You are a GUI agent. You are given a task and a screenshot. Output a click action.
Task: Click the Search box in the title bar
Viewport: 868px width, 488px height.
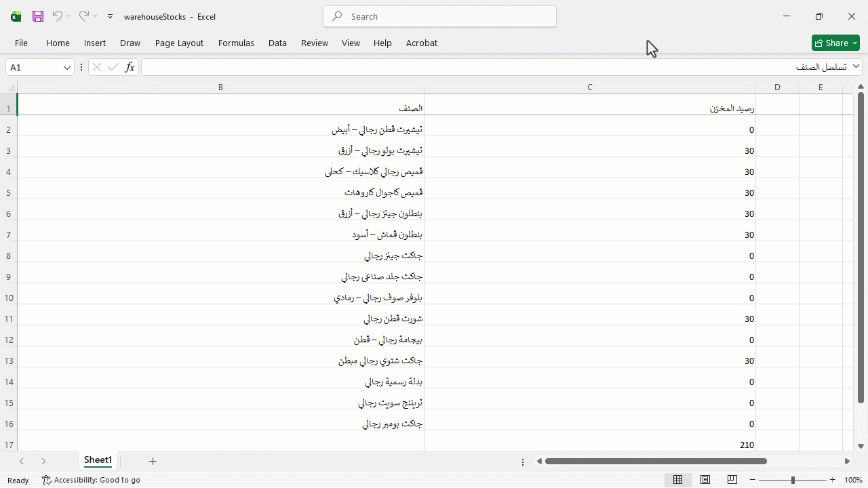[440, 16]
